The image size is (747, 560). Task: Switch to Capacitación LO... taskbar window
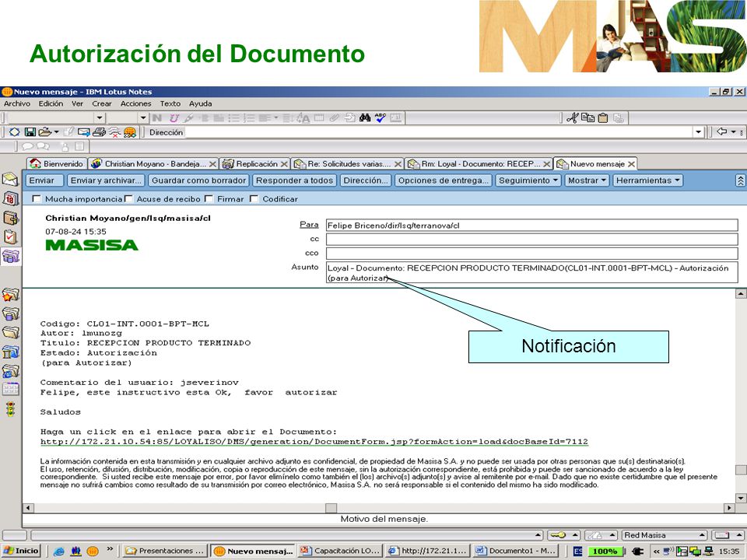(341, 551)
